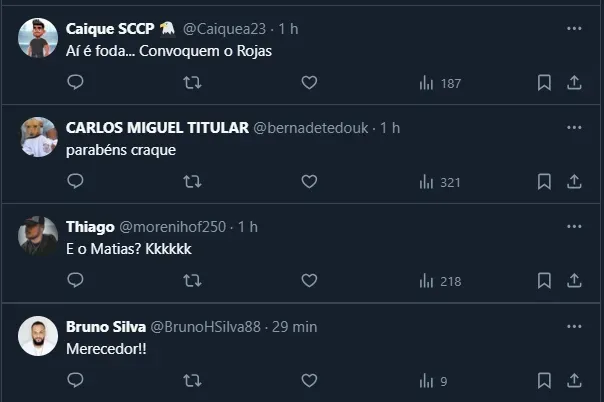Like Thiago's "E o Matias?" tweet

[309, 281]
